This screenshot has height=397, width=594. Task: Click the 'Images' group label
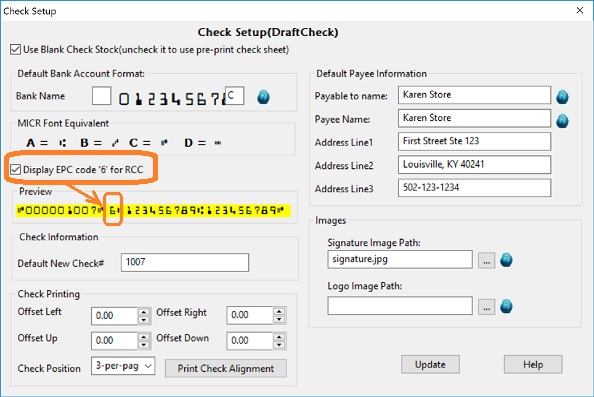pos(331,220)
